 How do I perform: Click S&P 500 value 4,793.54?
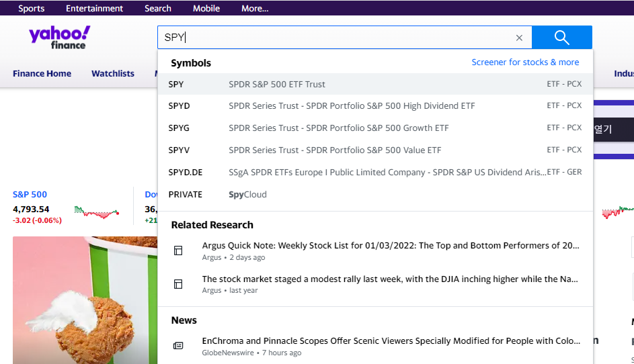click(x=31, y=210)
